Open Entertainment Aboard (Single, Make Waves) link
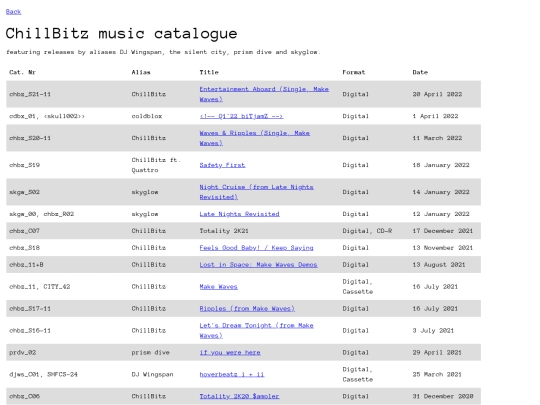This screenshot has height=405, width=540. (x=264, y=94)
